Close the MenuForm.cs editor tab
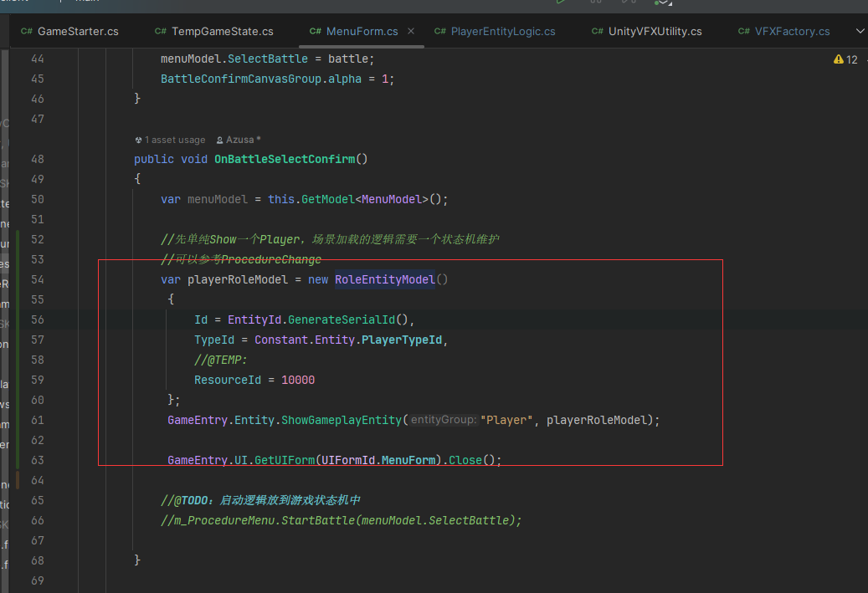This screenshot has height=593, width=868. [412, 32]
